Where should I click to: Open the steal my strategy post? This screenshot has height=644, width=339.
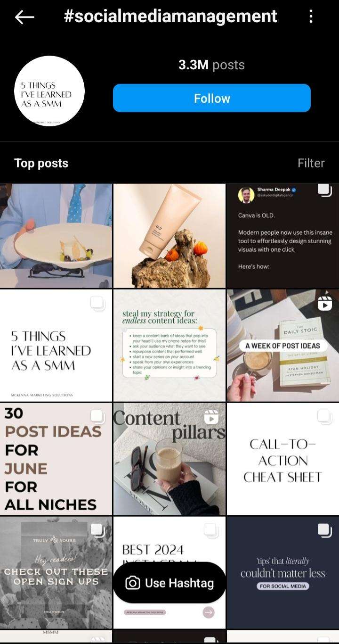pyautogui.click(x=169, y=346)
